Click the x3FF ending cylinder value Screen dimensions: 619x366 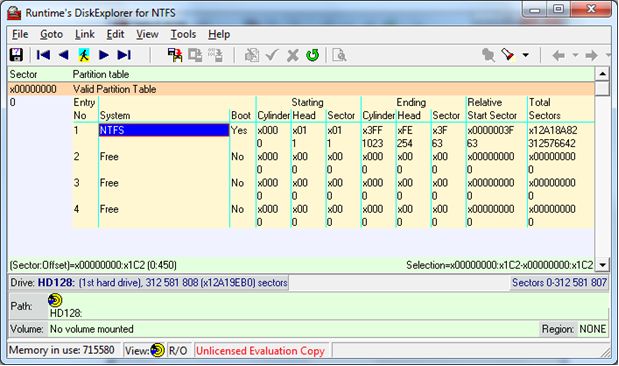pos(373,130)
